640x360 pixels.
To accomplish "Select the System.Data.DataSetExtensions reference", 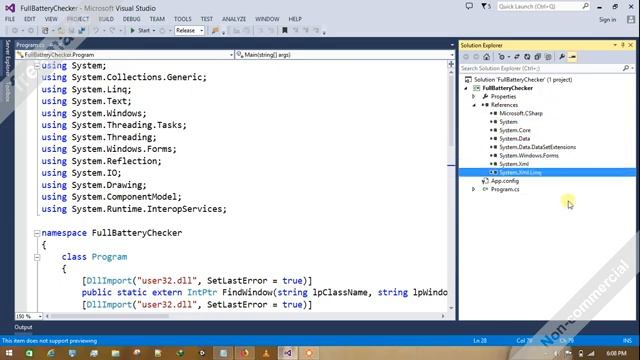I will click(538, 147).
